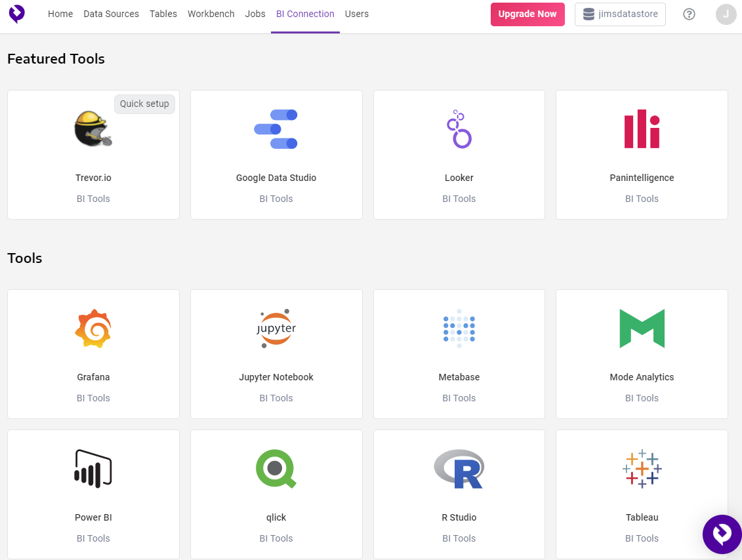Screen dimensions: 742x560
Task: Open the Looker logo tile
Action: (x=459, y=129)
